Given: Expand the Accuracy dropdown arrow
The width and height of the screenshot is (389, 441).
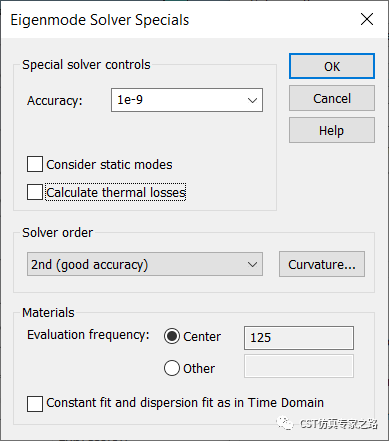Looking at the screenshot, I should coord(252,100).
